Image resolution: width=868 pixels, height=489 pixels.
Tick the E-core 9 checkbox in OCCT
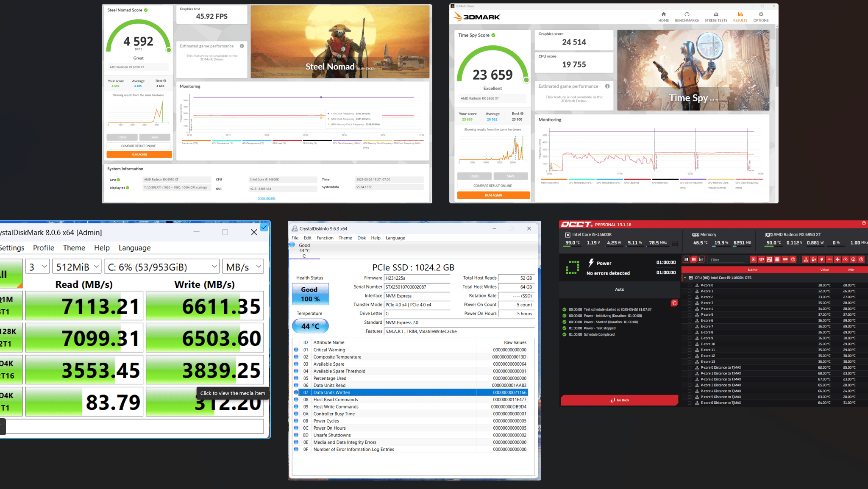[x=690, y=338]
